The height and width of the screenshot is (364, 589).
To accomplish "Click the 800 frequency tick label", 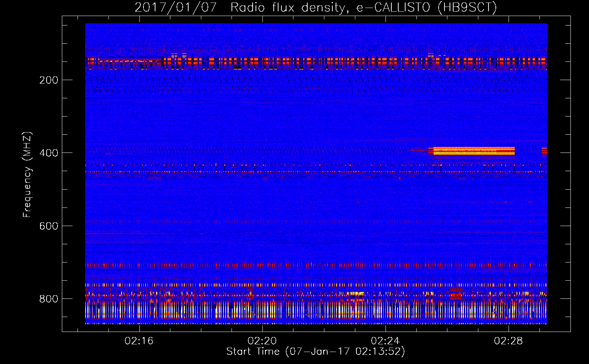I will click(49, 299).
